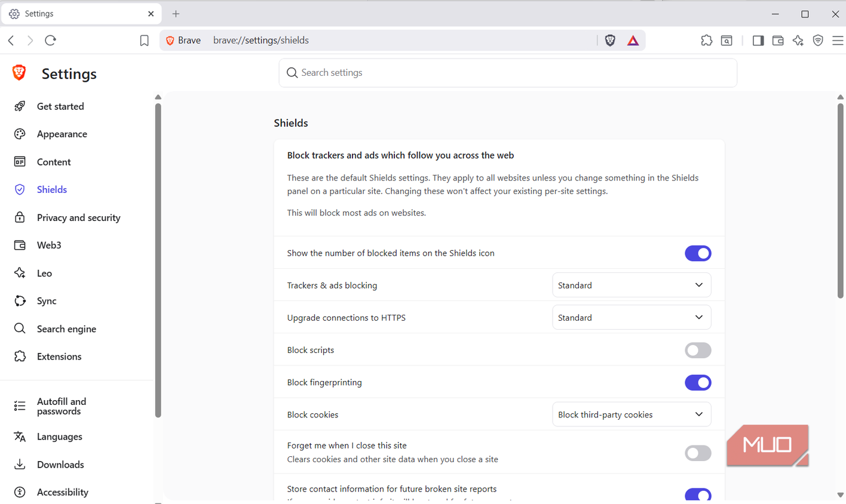Click the lock icon for Privacy and security
The image size is (846, 504).
[20, 217]
